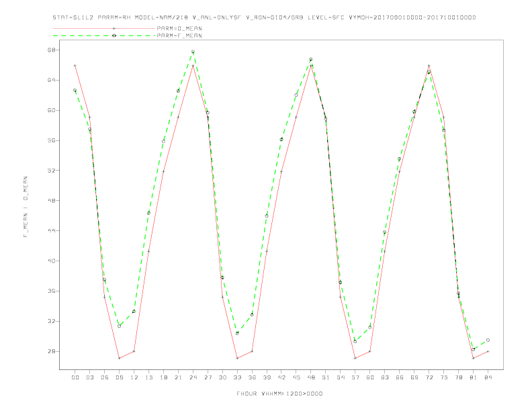Click x-axis tick label 24
The height and width of the screenshot is (411, 532).
[x=193, y=377]
